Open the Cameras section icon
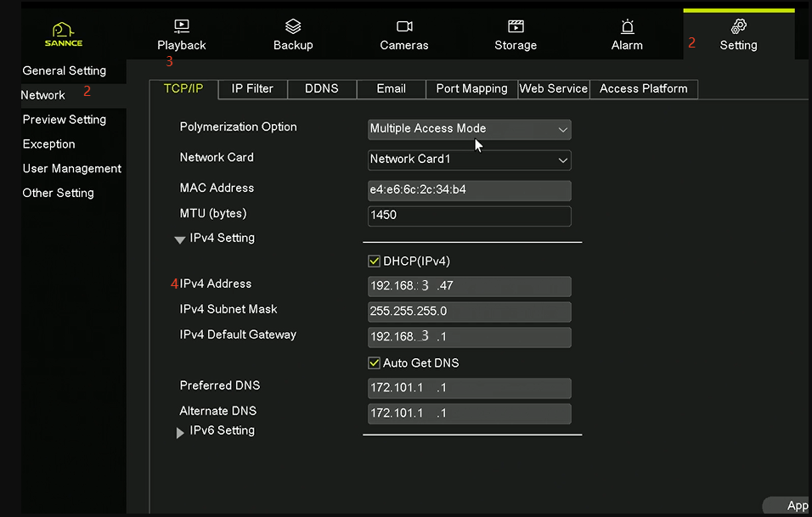Screen dimensions: 812x517 tap(404, 26)
